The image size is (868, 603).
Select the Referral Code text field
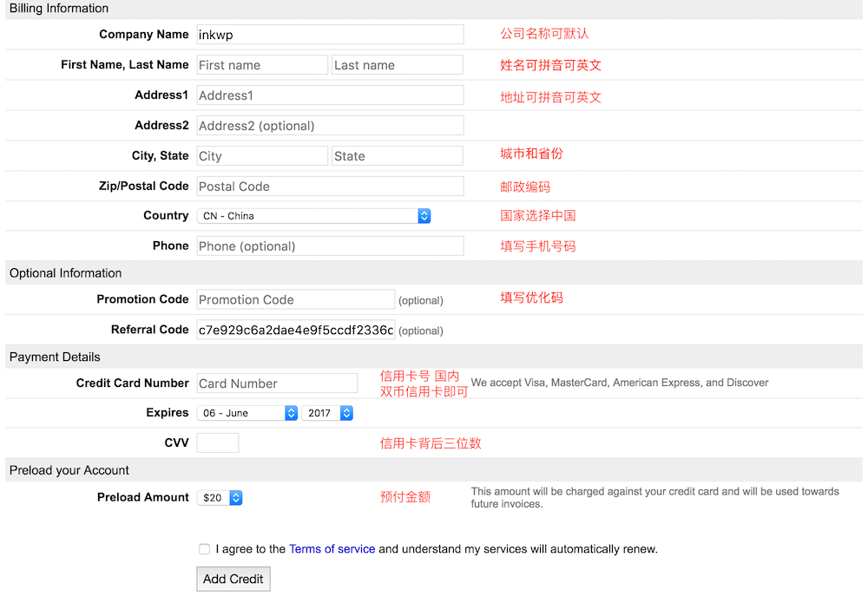pyautogui.click(x=295, y=330)
